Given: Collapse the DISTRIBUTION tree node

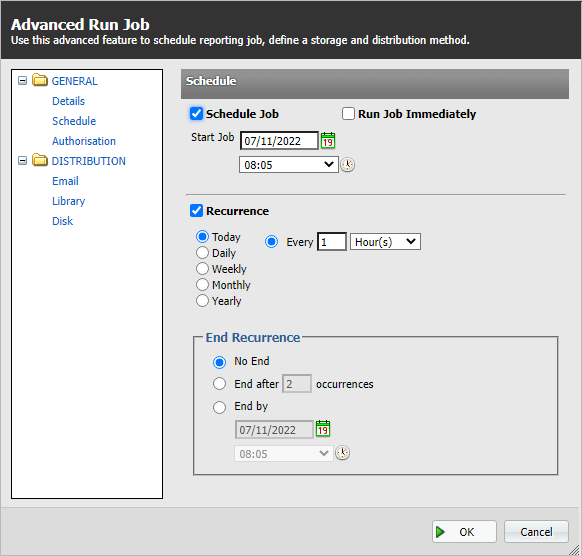Looking at the screenshot, I should (22, 161).
